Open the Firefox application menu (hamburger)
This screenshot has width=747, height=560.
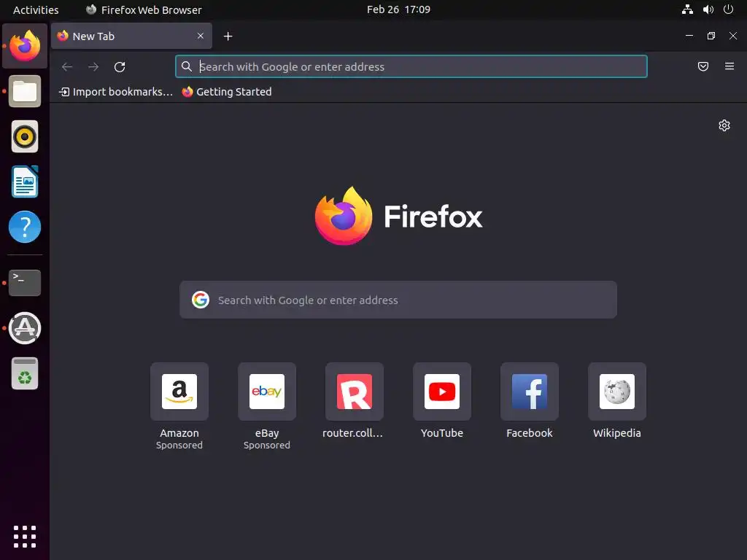[x=729, y=66]
